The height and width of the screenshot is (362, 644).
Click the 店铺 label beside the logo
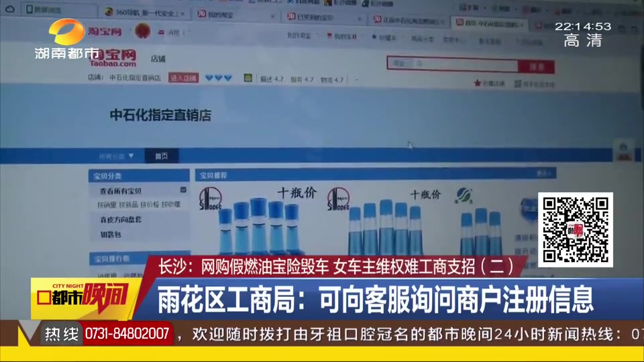(158, 59)
